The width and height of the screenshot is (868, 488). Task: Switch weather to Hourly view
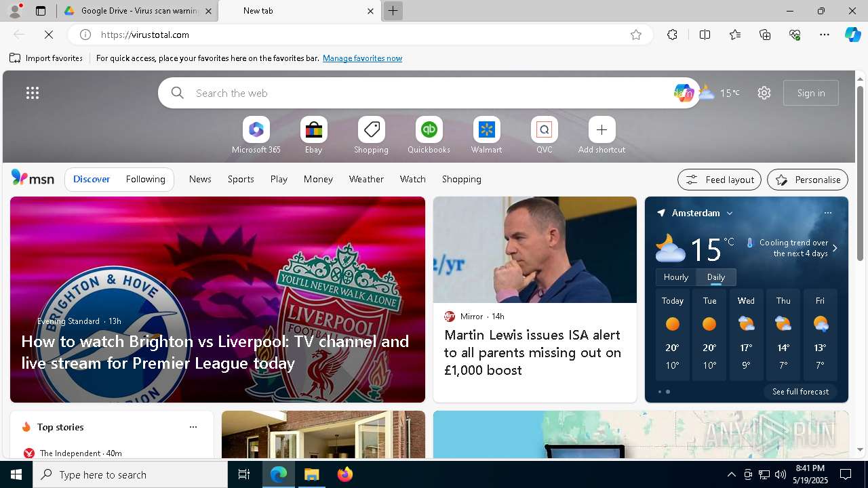pyautogui.click(x=676, y=277)
